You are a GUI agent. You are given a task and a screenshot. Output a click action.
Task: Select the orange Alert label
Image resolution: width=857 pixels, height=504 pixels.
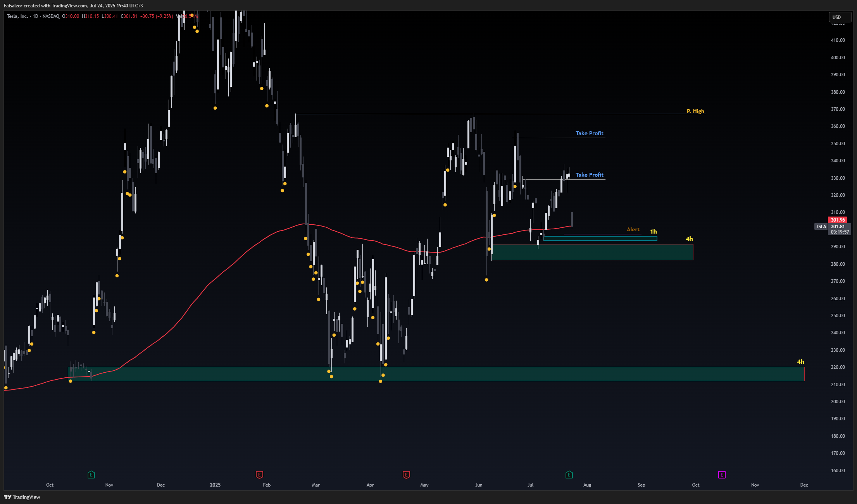(x=633, y=229)
